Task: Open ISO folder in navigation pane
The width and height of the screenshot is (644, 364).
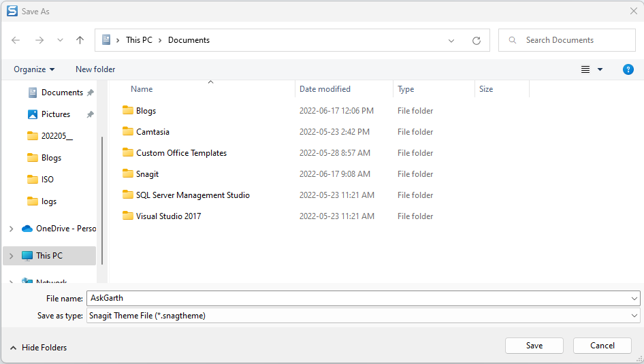Action: click(40, 180)
